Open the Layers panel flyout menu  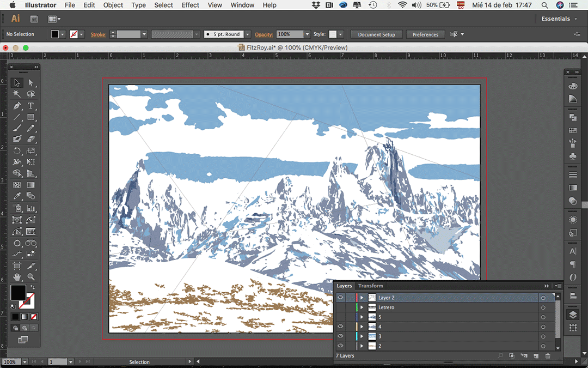[558, 286]
